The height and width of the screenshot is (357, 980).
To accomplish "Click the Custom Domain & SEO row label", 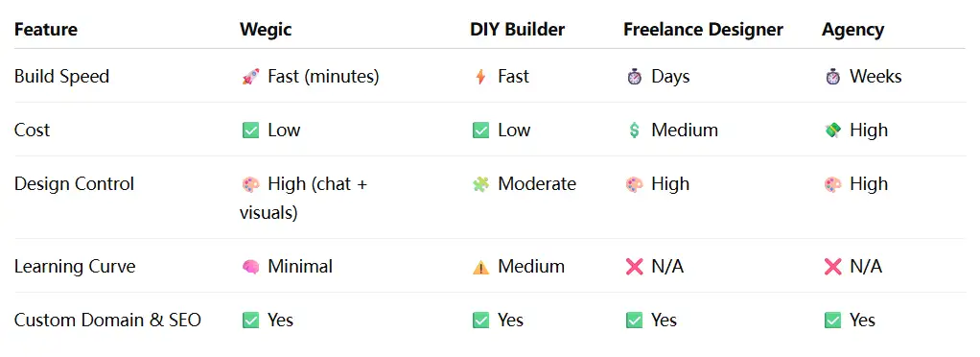I will (x=107, y=321).
